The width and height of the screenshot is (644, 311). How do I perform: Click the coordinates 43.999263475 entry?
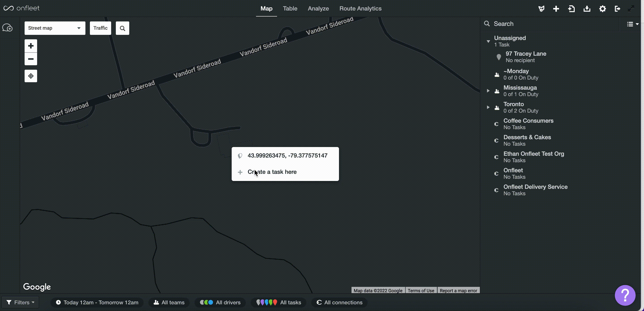(285, 156)
